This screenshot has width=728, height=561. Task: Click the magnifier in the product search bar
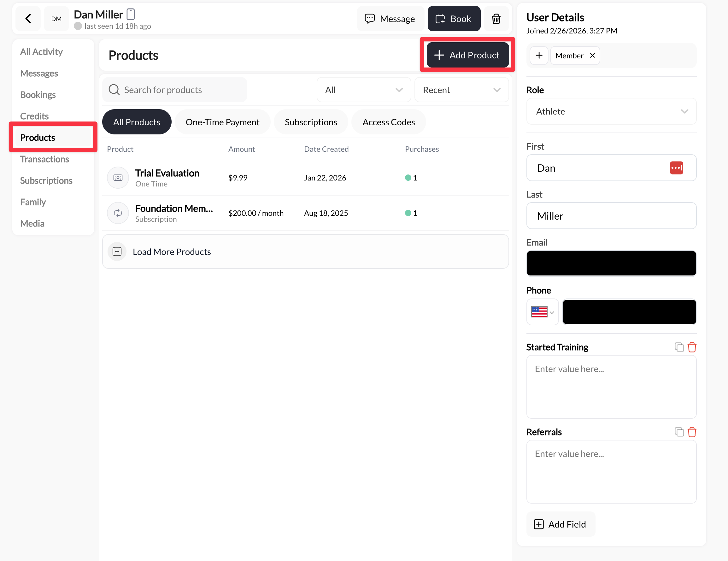(x=114, y=89)
